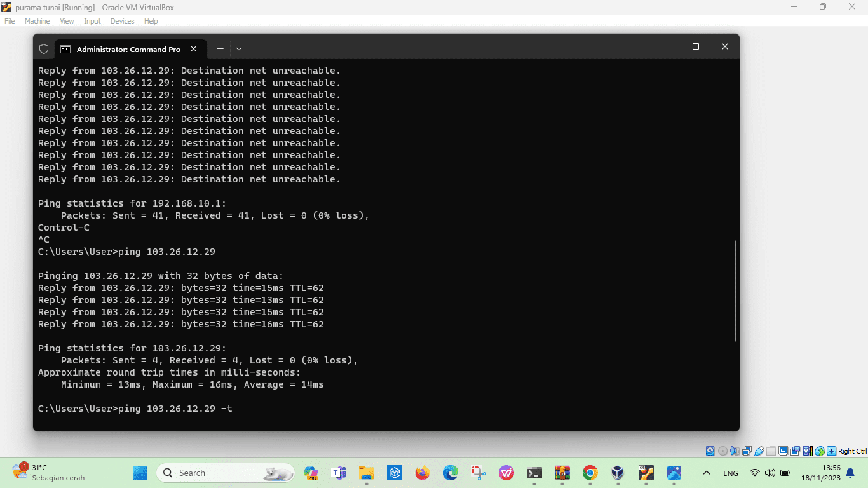Launch Copilot preview from taskbar
The image size is (868, 488).
tap(311, 473)
